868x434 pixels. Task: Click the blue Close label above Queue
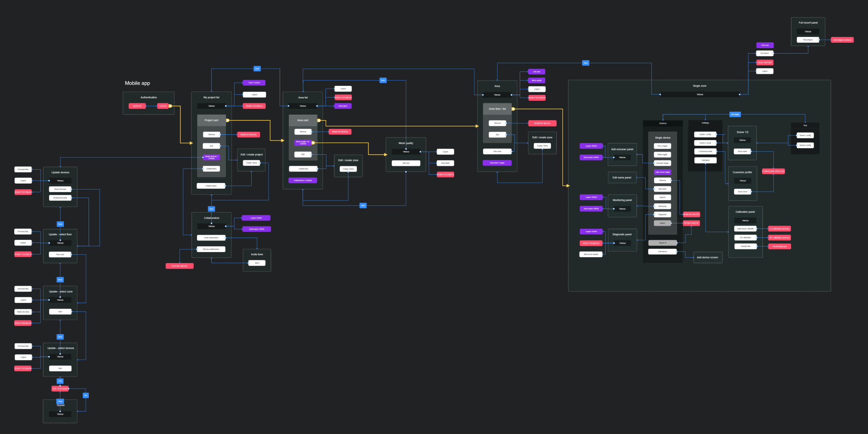(x=60, y=401)
